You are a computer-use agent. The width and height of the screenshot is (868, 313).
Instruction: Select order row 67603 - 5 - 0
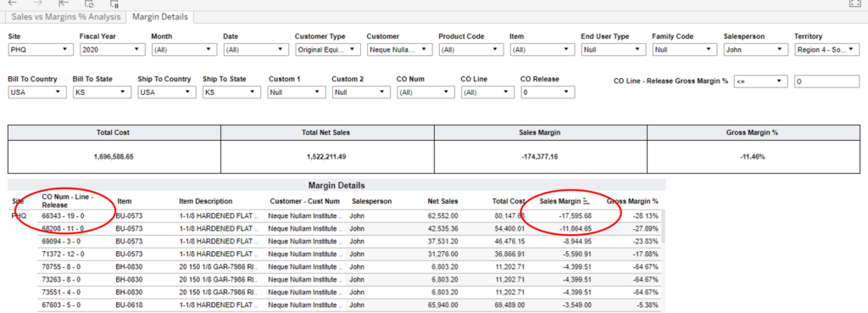tap(61, 305)
